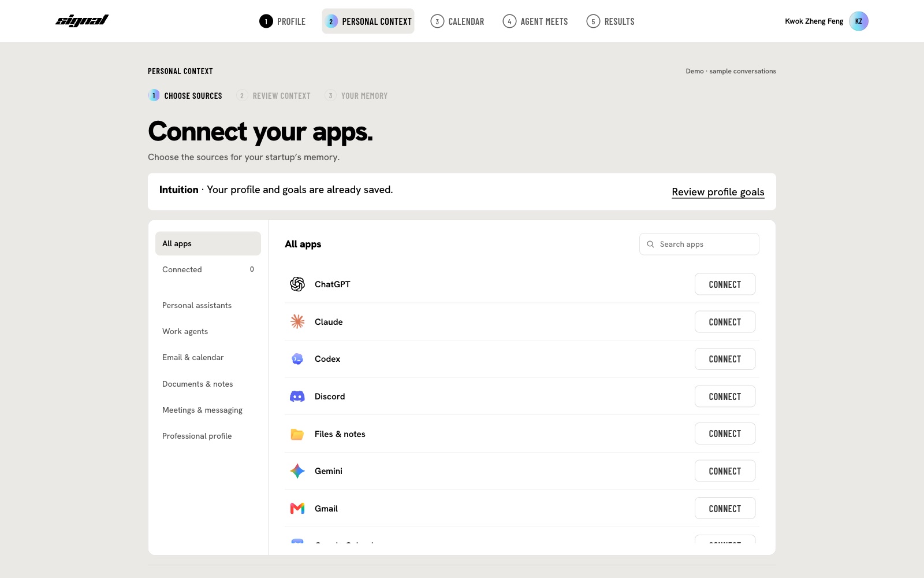Click the Discord app name

(x=330, y=397)
